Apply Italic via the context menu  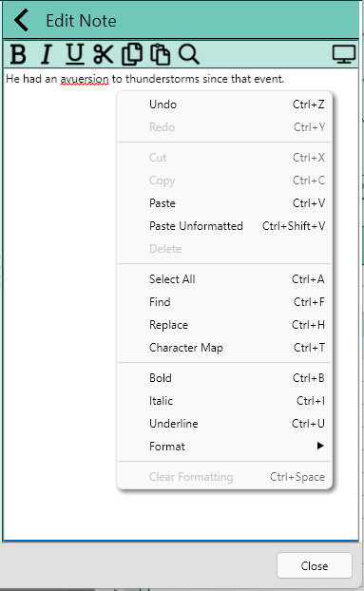[x=224, y=401]
